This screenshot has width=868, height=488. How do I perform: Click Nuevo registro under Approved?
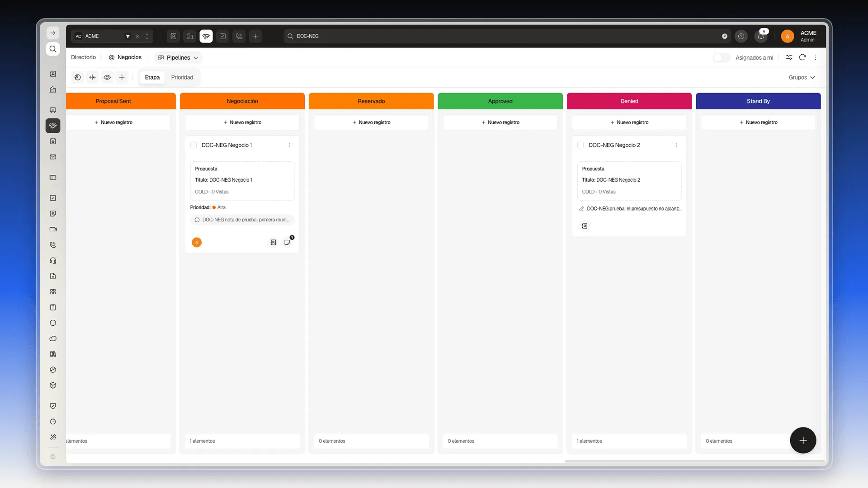(x=500, y=122)
